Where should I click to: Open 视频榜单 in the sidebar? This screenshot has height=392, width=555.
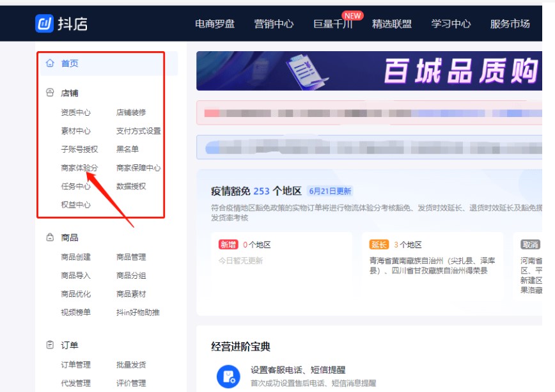click(x=75, y=312)
